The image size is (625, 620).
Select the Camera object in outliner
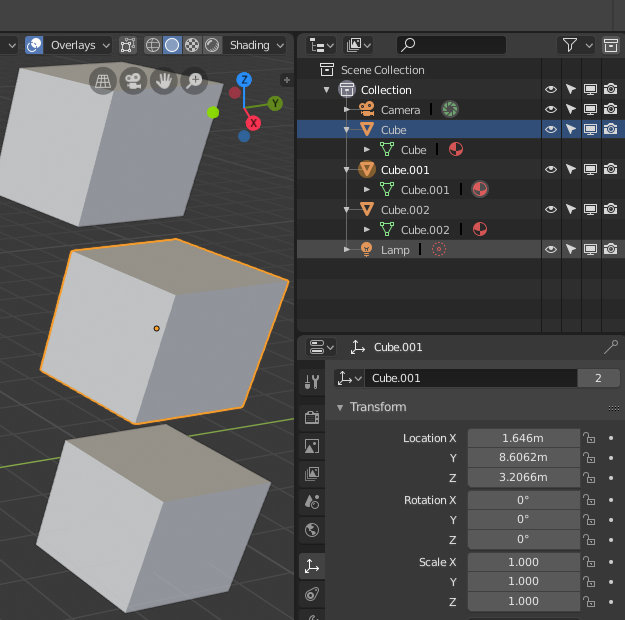coord(400,110)
